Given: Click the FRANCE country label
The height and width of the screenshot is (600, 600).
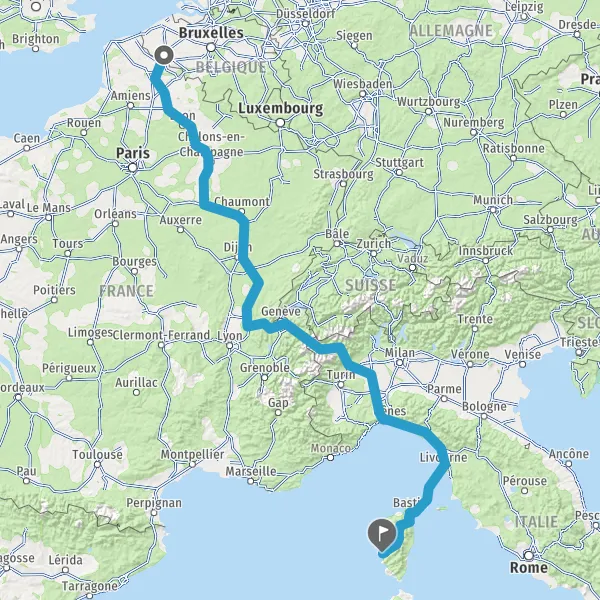Looking at the screenshot, I should click(x=126, y=291).
